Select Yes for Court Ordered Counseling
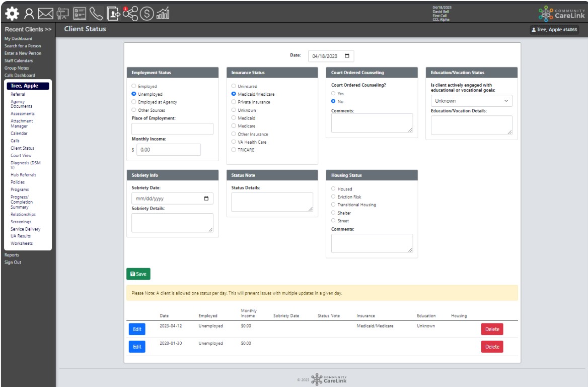The image size is (588, 387). tap(332, 93)
